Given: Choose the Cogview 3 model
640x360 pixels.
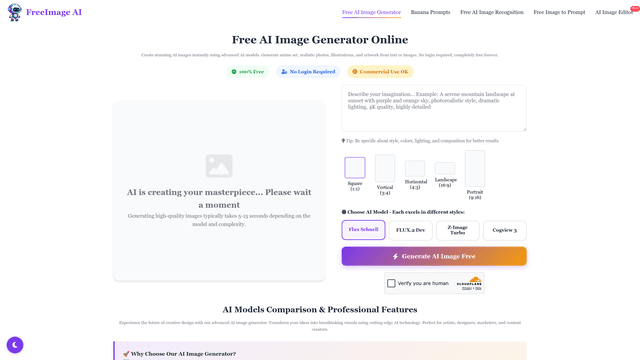Looking at the screenshot, I should (x=504, y=230).
